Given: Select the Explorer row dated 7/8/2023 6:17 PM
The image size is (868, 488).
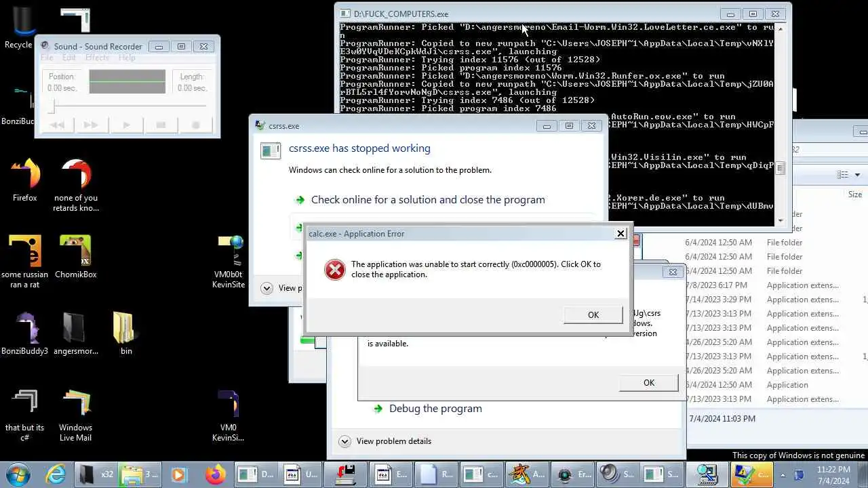Looking at the screenshot, I should pyautogui.click(x=776, y=285).
